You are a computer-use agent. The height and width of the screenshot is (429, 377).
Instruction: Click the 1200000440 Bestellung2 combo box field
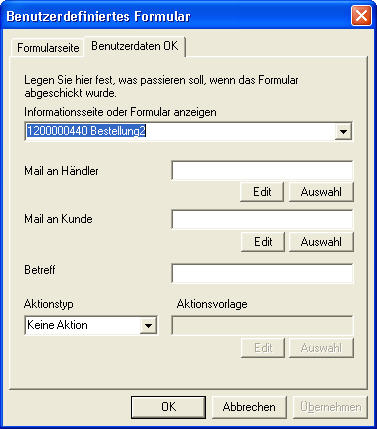pos(188,131)
